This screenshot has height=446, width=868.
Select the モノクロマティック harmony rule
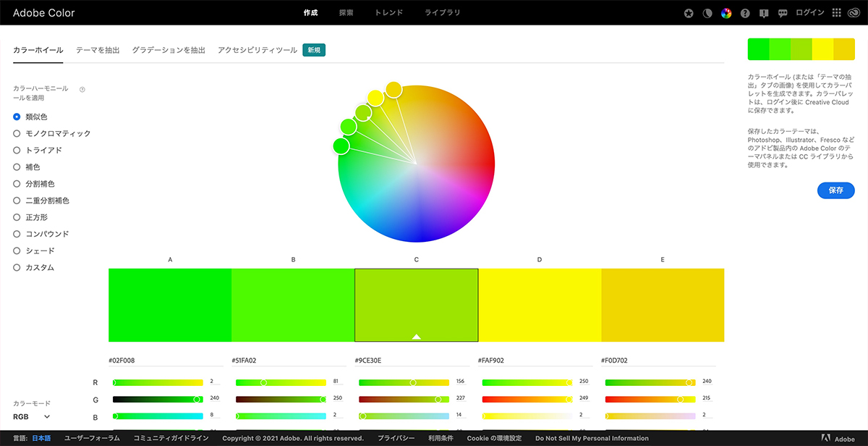[x=17, y=133]
